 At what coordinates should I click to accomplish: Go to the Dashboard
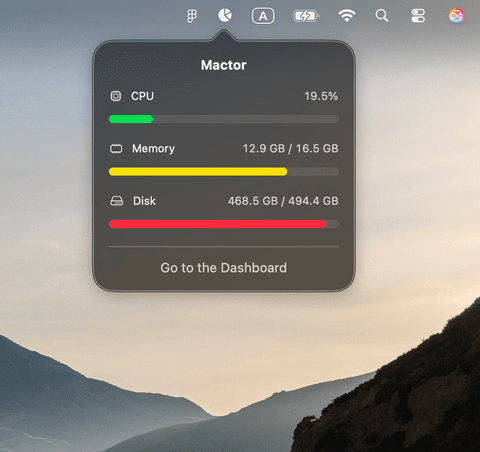tap(223, 268)
